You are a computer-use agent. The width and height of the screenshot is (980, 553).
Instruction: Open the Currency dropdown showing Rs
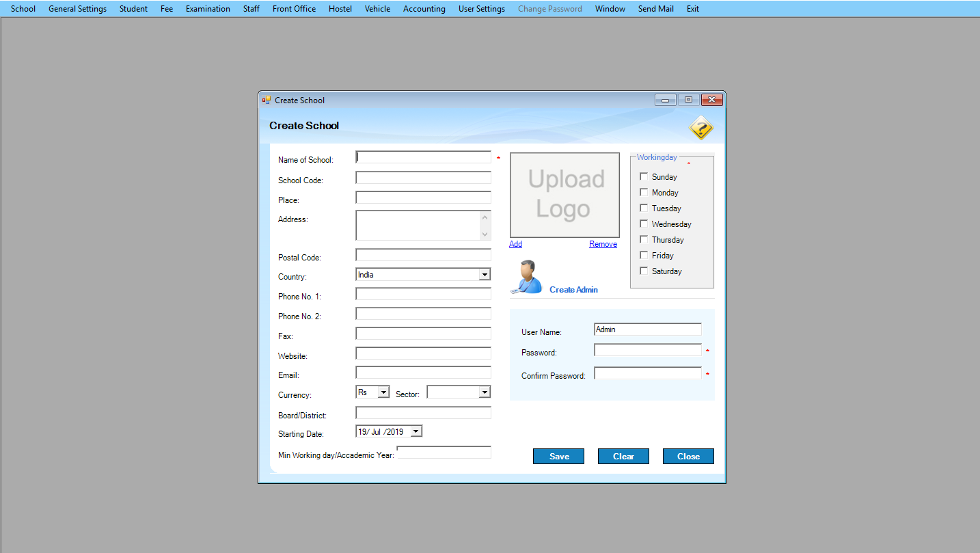coord(383,392)
